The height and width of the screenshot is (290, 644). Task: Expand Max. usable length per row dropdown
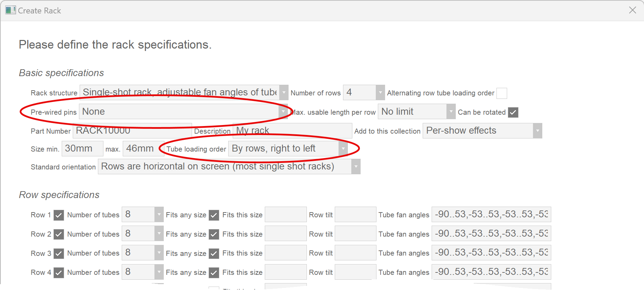pyautogui.click(x=451, y=112)
